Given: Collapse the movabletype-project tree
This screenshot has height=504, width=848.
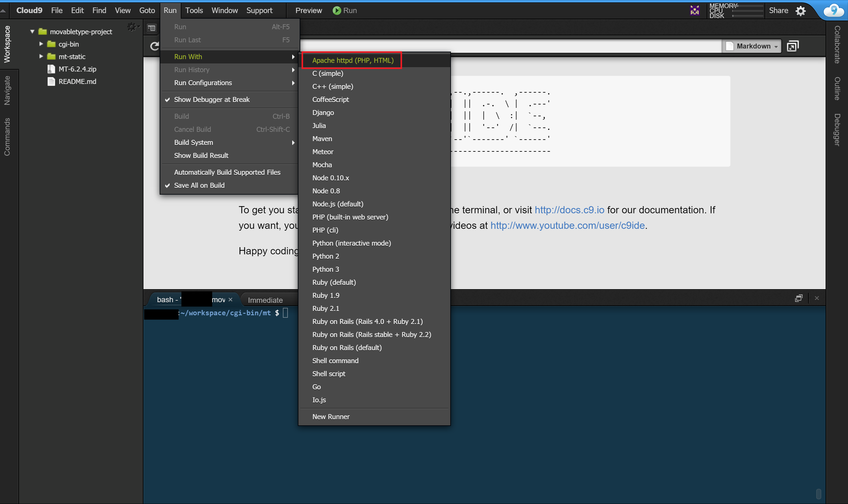Looking at the screenshot, I should [x=32, y=32].
